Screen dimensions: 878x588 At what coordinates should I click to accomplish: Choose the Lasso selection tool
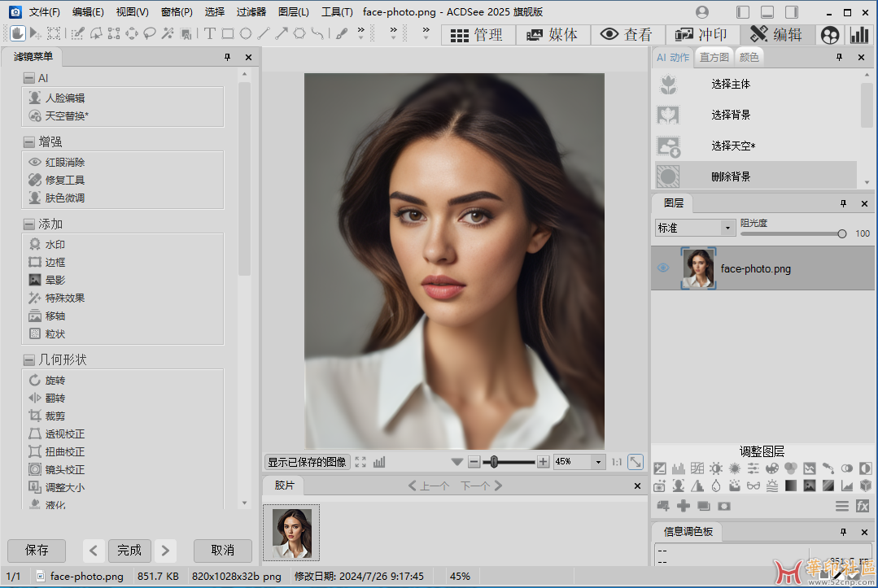(150, 33)
